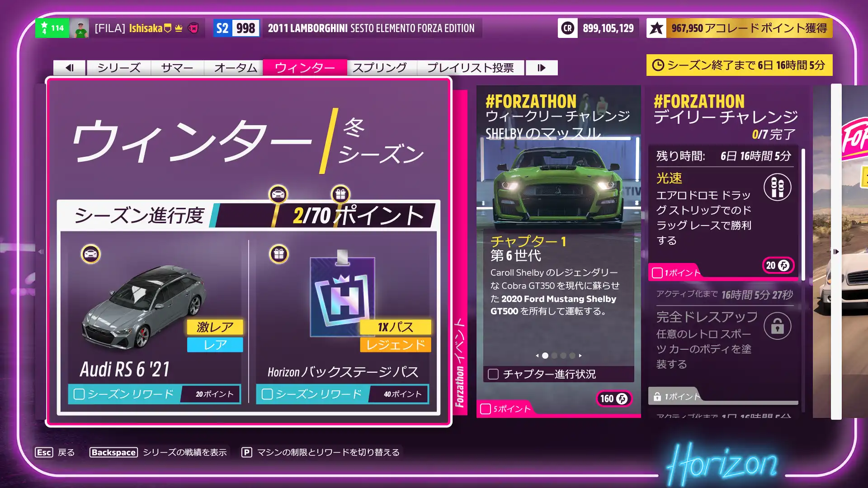Viewport: 868px width, 488px height.
Task: Click the P key reward toggle prompt
Action: click(x=321, y=452)
